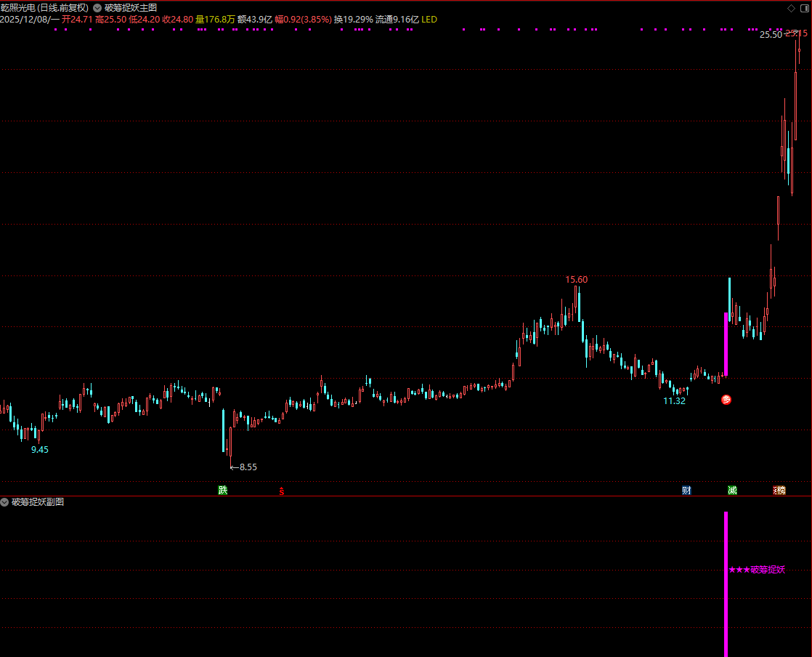The height and width of the screenshot is (657, 812).
Task: Click the red dollar sign marker
Action: tap(282, 491)
